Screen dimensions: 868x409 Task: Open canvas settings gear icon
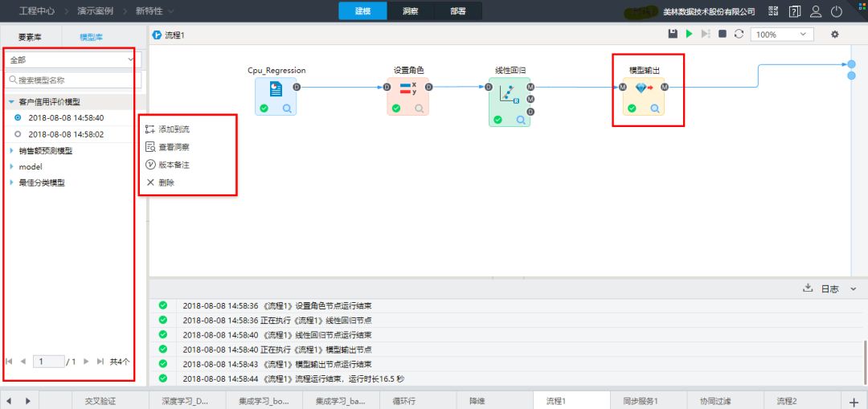834,34
